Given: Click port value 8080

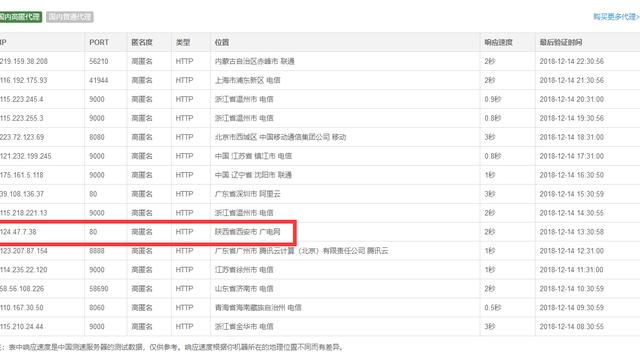Looking at the screenshot, I should (x=97, y=137).
